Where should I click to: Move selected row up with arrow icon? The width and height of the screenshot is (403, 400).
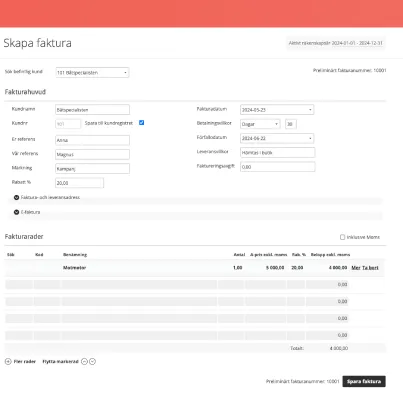coord(84,361)
